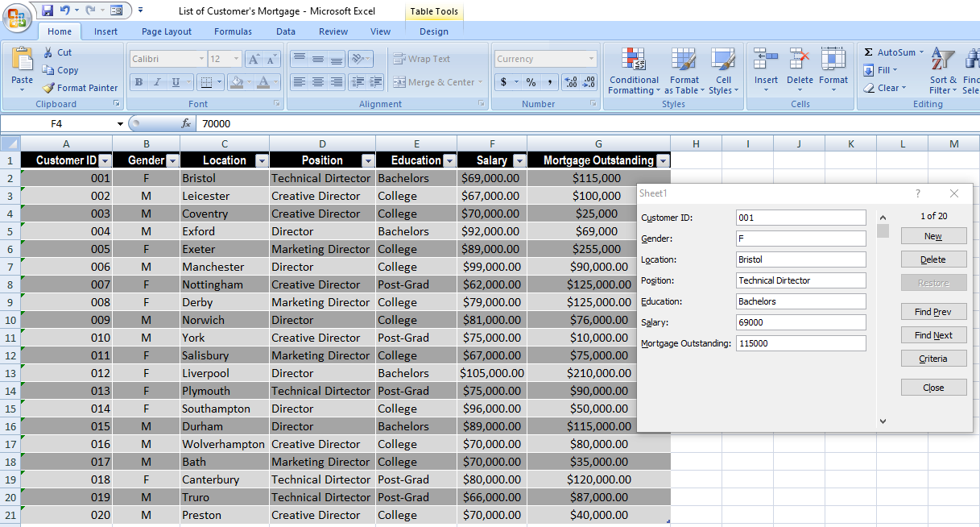Apply Borders to the cell
The height and width of the screenshot is (527, 980).
(x=206, y=82)
